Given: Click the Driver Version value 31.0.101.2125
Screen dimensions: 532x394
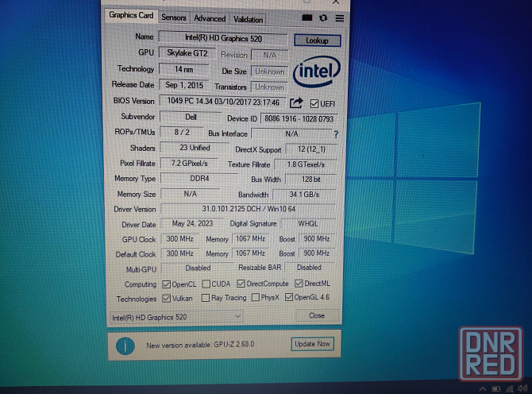Looking at the screenshot, I should [249, 209].
